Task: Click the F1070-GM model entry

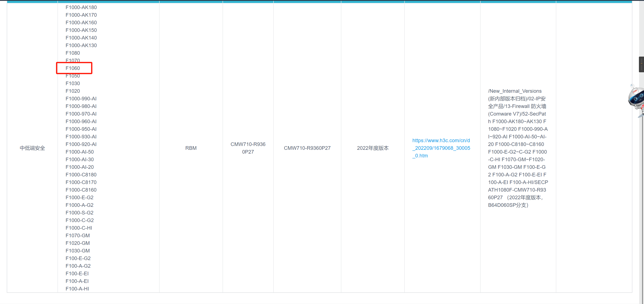Action: (x=78, y=236)
